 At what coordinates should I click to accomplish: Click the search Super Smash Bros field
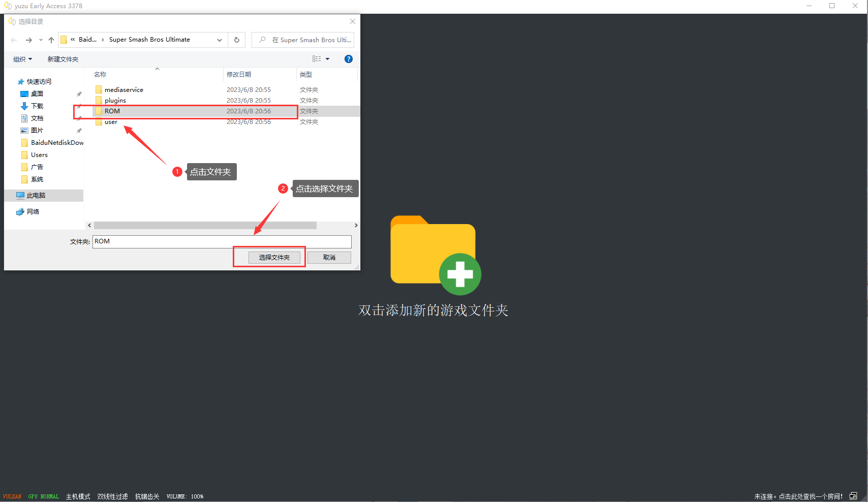click(x=303, y=40)
